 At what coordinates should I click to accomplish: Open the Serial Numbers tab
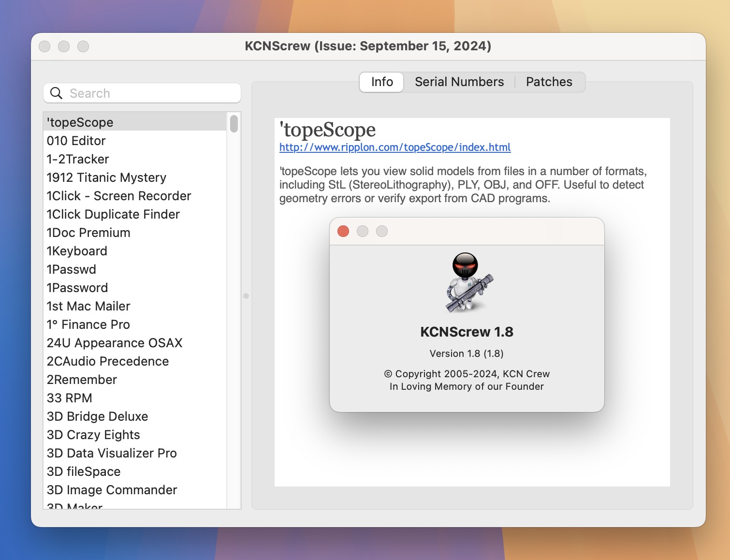(x=459, y=82)
